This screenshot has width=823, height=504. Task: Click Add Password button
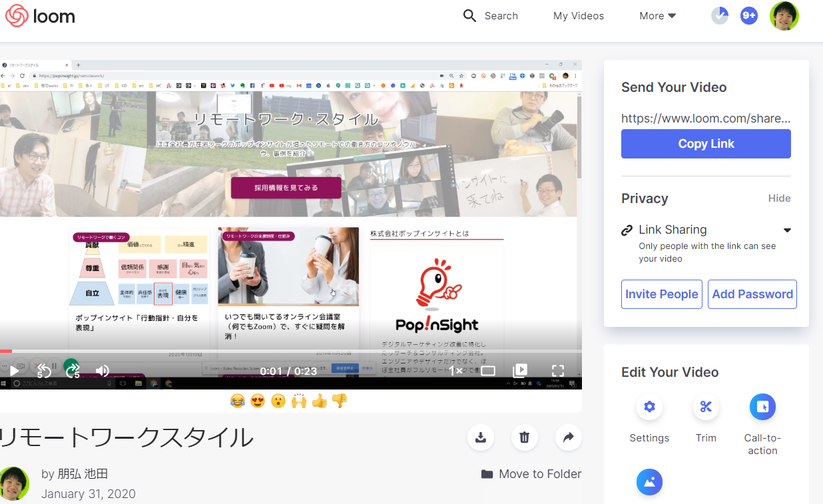752,294
